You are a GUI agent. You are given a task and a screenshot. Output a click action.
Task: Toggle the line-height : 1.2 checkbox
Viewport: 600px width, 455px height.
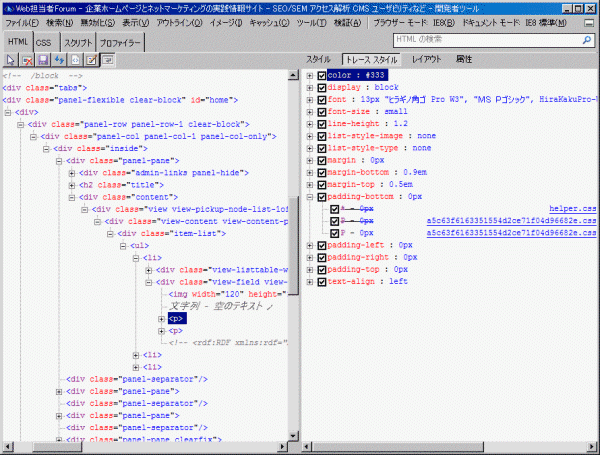point(322,124)
